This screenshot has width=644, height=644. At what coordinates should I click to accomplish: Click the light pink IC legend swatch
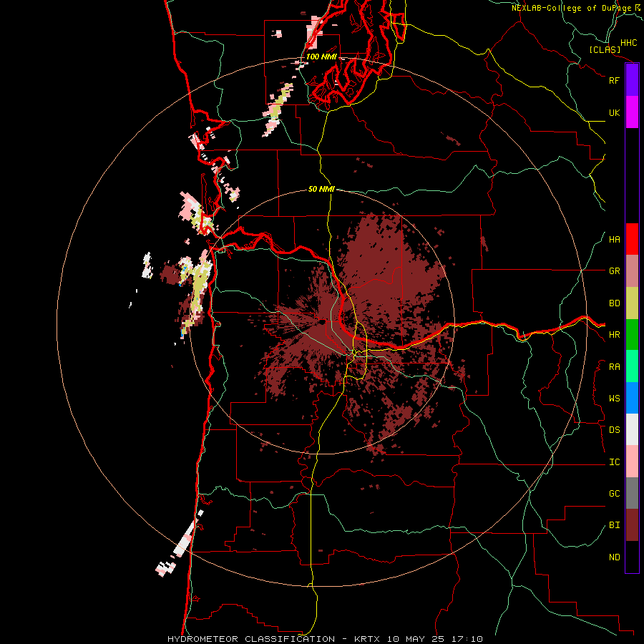[x=632, y=462]
